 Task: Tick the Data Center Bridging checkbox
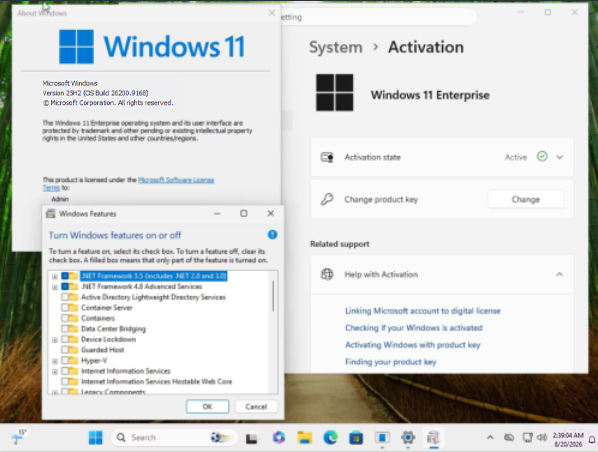[x=65, y=329]
